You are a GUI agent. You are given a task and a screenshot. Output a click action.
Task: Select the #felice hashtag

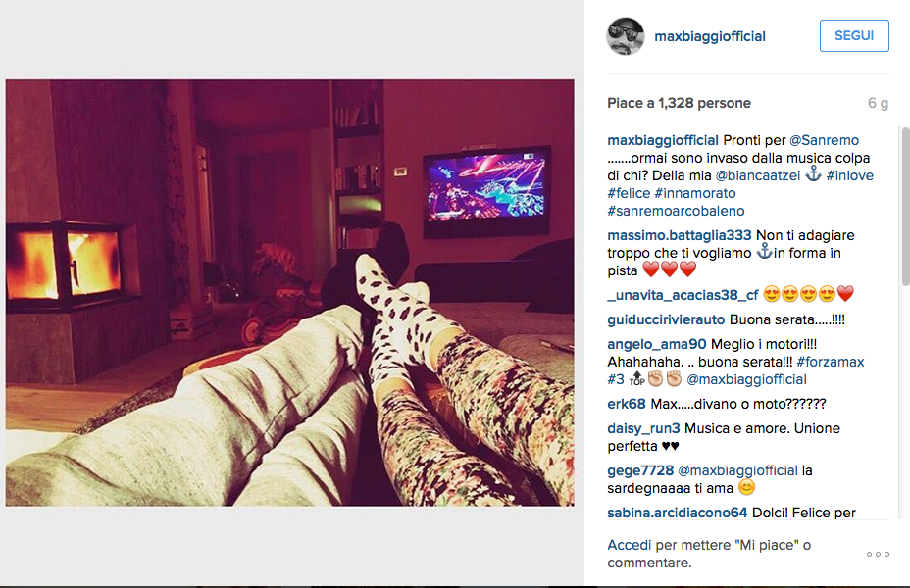629,193
